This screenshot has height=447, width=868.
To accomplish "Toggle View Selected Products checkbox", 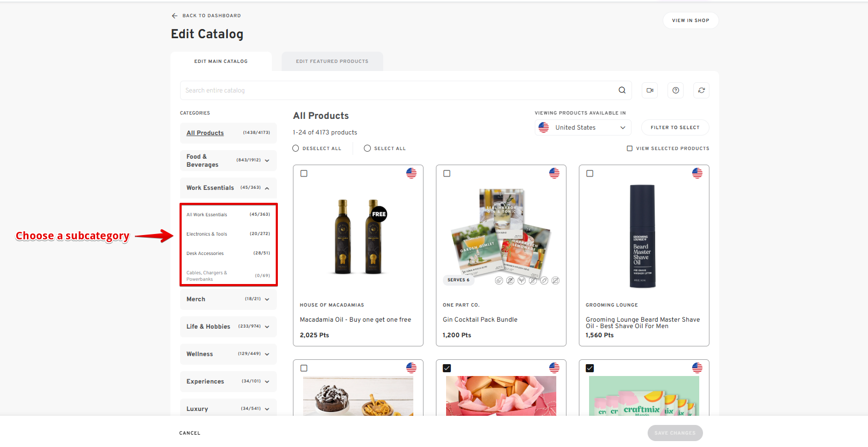I will (x=629, y=148).
